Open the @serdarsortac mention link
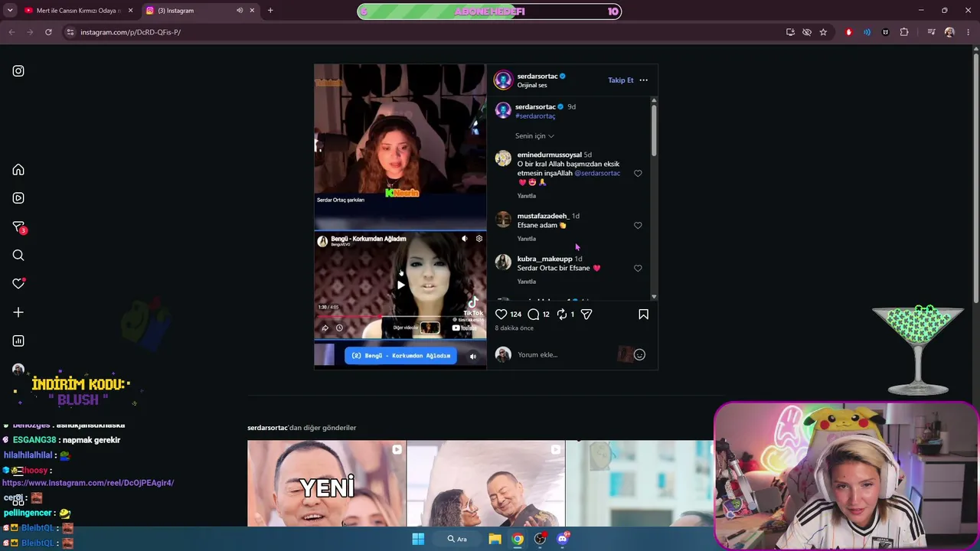 point(597,174)
